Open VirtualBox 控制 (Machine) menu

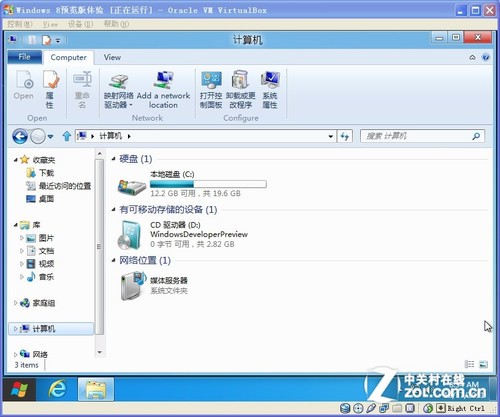click(x=20, y=24)
